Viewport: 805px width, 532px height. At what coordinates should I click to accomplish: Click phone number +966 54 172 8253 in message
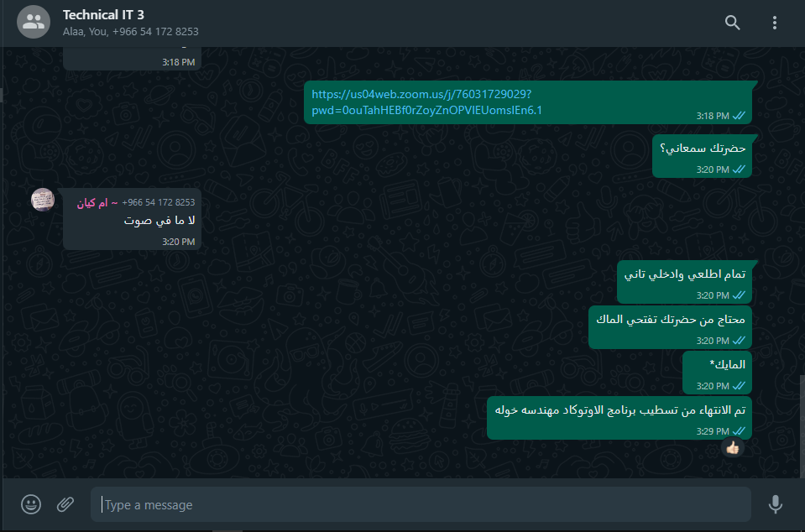159,202
